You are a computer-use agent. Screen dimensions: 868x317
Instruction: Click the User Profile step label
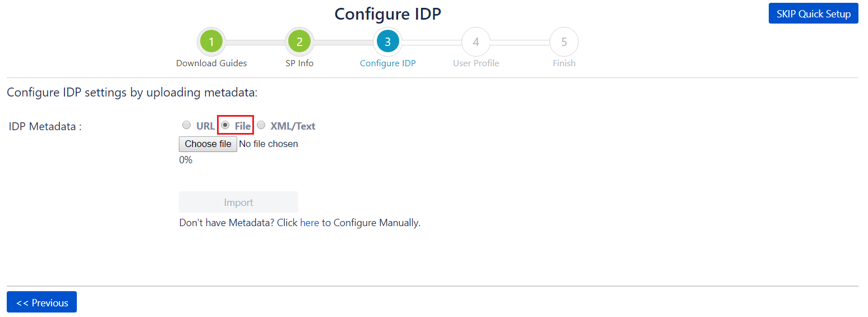(476, 63)
